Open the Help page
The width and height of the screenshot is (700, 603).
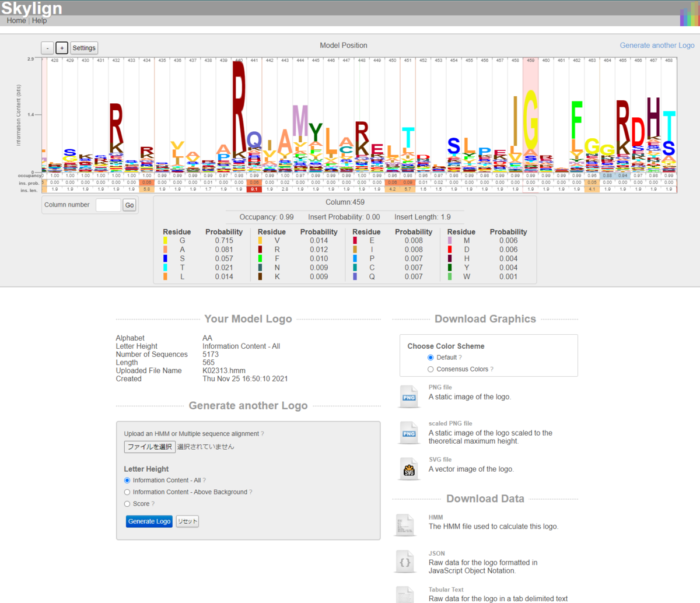(x=40, y=20)
